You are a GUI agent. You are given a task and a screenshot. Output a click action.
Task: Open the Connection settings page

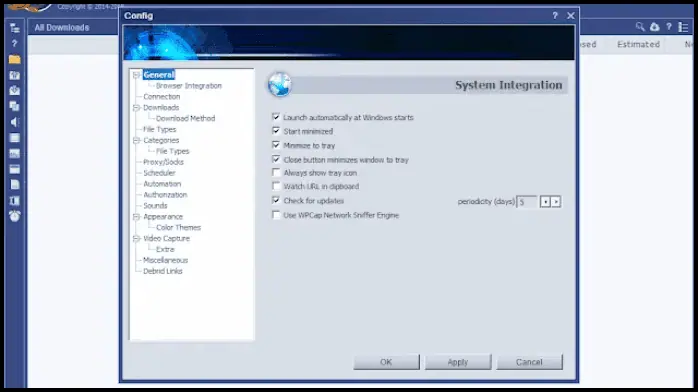pyautogui.click(x=162, y=97)
